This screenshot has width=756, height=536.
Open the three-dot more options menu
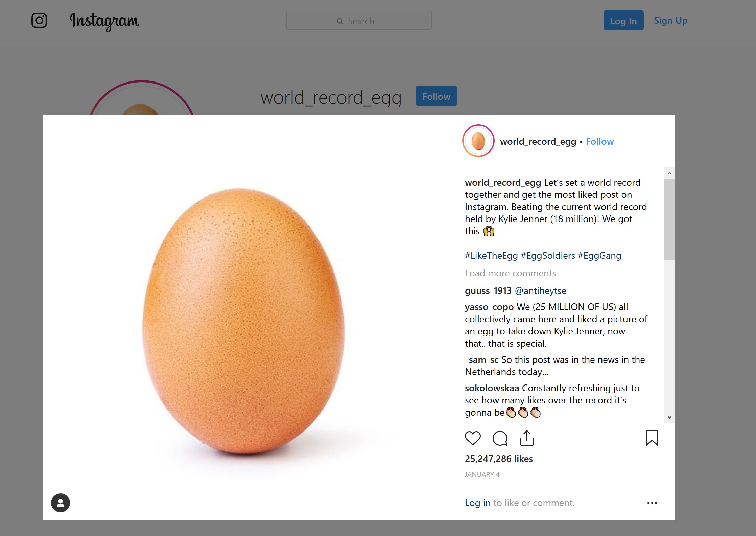[652, 503]
